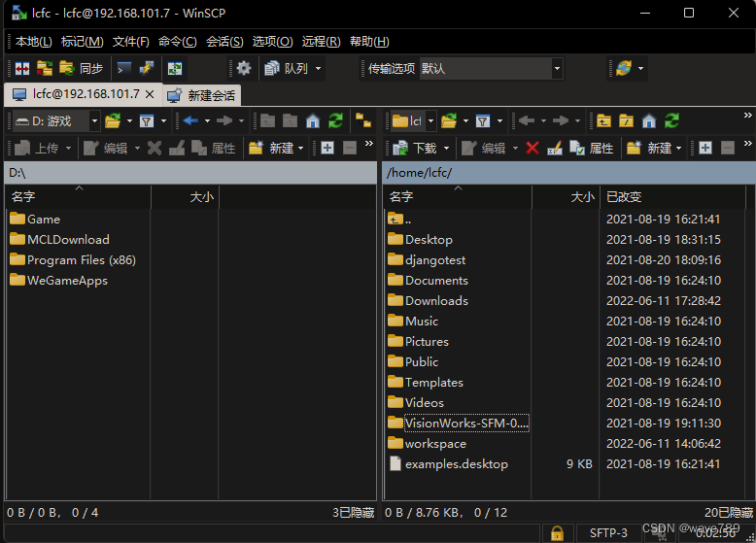Open in PuTTY icon
The height and width of the screenshot is (543, 756).
[147, 68]
